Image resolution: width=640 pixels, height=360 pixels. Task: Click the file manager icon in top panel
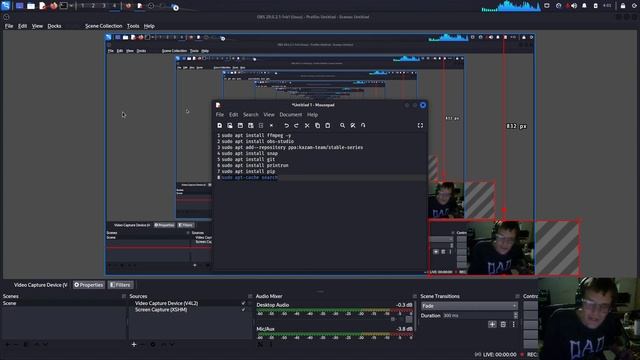[x=31, y=6]
